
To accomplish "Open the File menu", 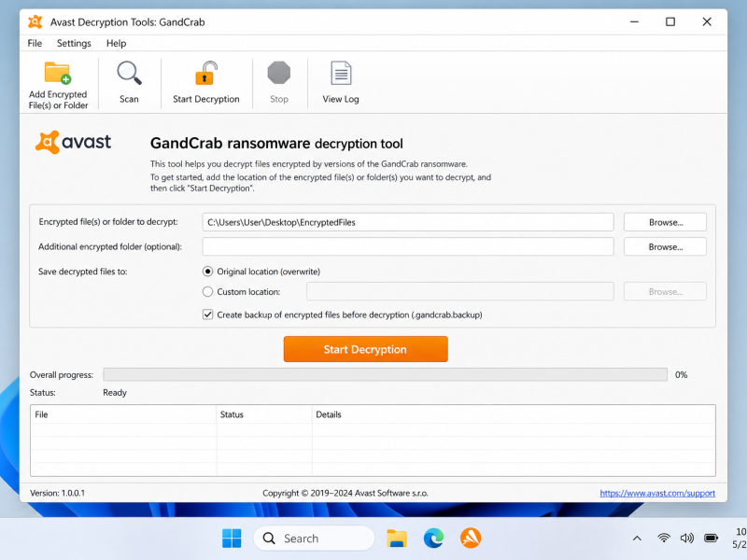I will 35,43.
